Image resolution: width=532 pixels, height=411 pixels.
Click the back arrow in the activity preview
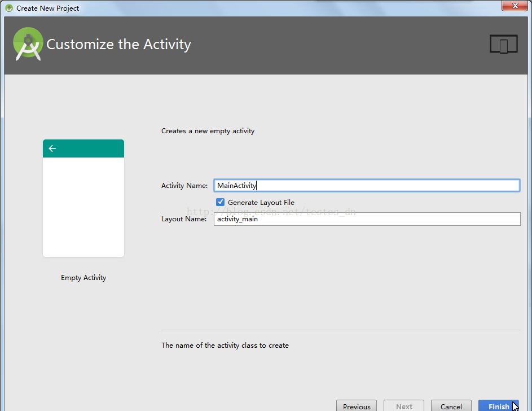click(52, 148)
